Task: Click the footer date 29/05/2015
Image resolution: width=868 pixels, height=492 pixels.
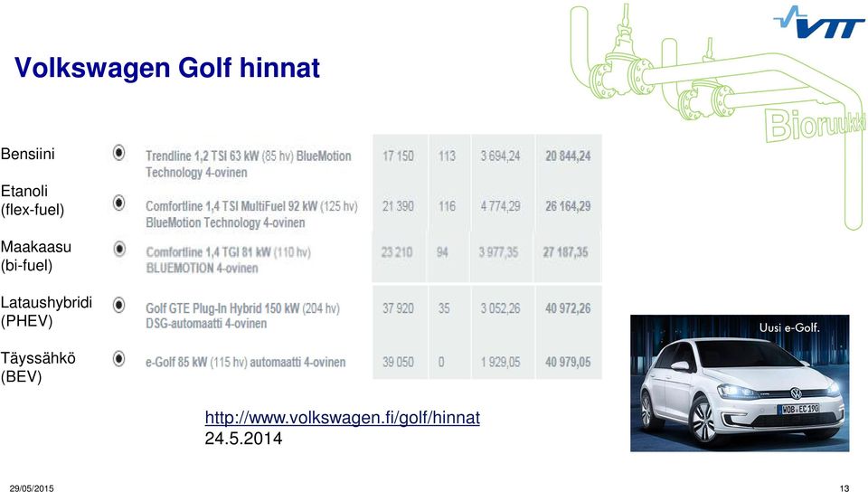Action: tap(32, 488)
